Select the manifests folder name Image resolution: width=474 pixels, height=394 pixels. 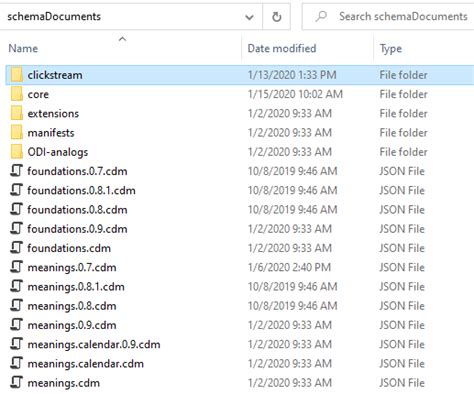(51, 133)
